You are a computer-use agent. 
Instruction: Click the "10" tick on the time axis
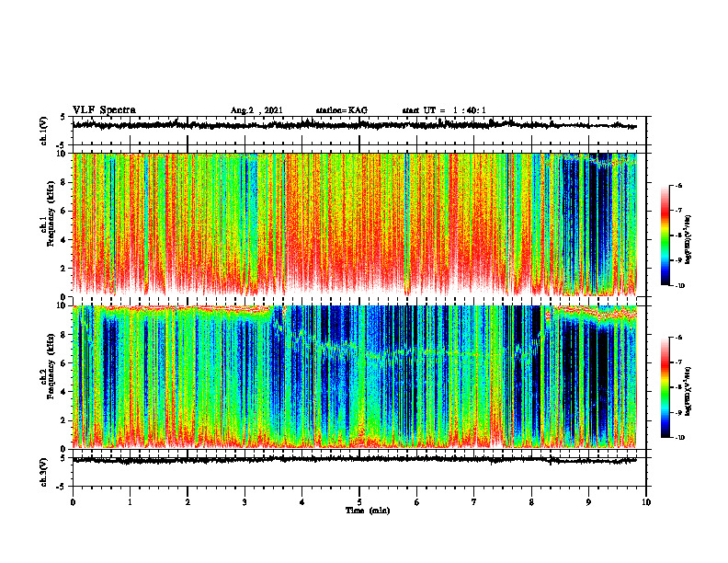coord(646,502)
